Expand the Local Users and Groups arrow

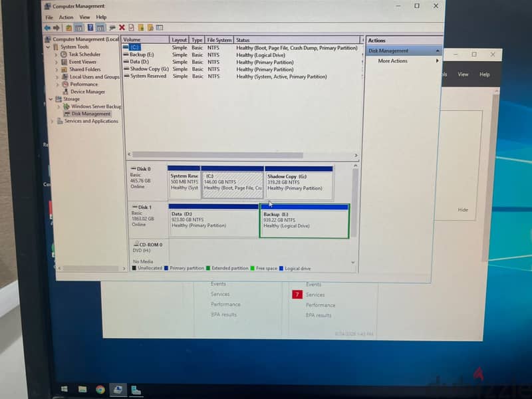(x=57, y=76)
